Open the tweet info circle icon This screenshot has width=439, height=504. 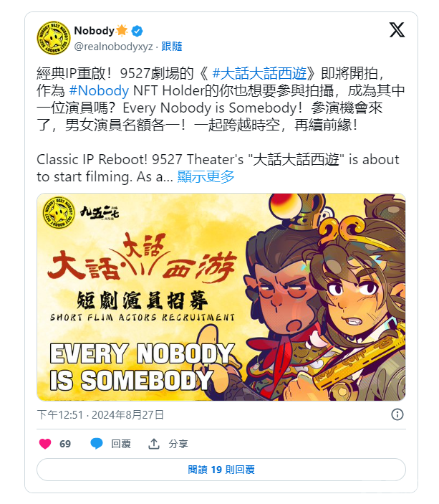click(397, 414)
